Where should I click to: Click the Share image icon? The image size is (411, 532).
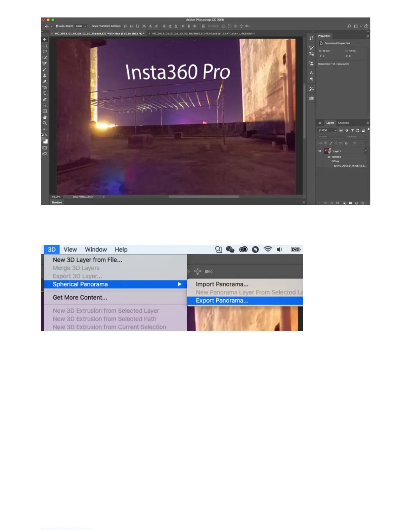(366, 26)
